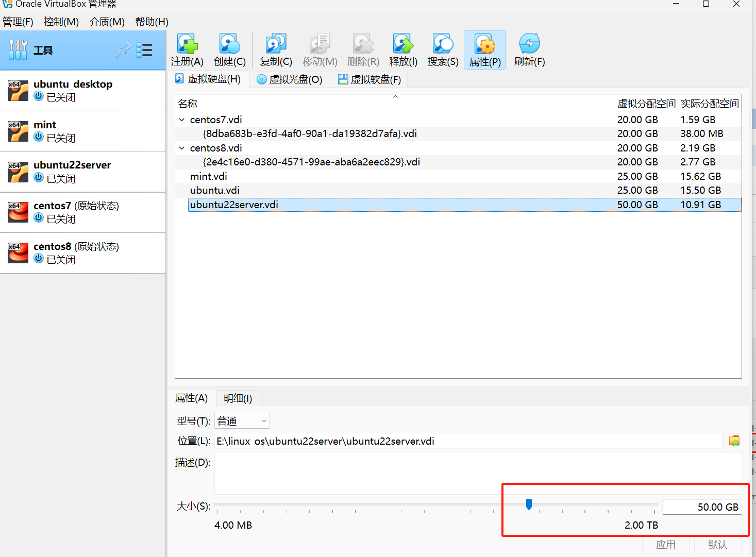Select the {8dba683b-e3fd...}.vdi child row
This screenshot has width=756, height=557.
click(x=458, y=133)
